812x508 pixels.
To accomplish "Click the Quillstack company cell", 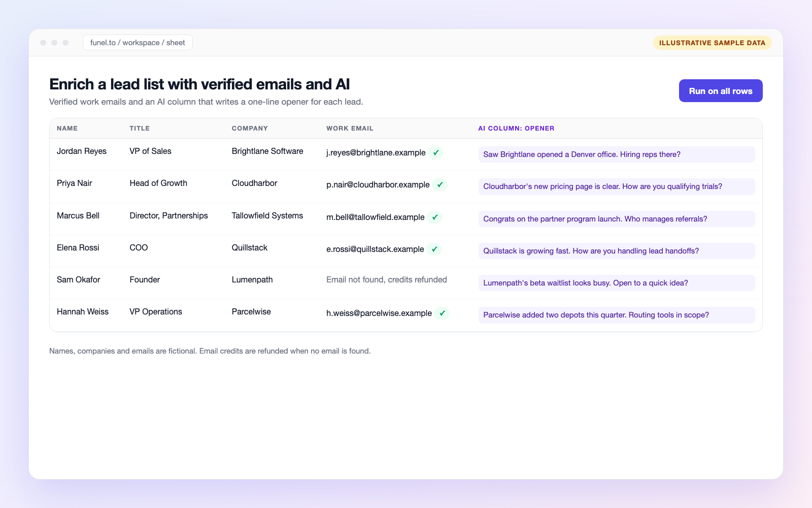I will (250, 248).
